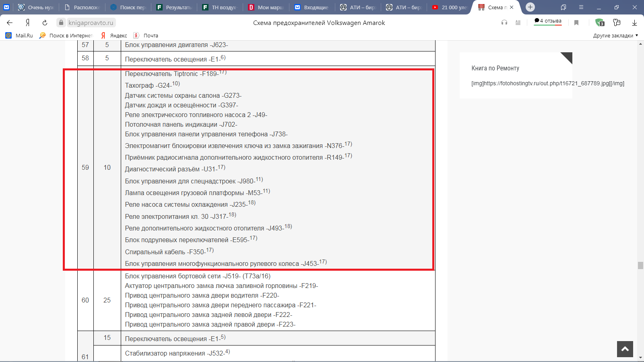Open a new tab with the plus button
644x362 pixels.
coord(530,7)
